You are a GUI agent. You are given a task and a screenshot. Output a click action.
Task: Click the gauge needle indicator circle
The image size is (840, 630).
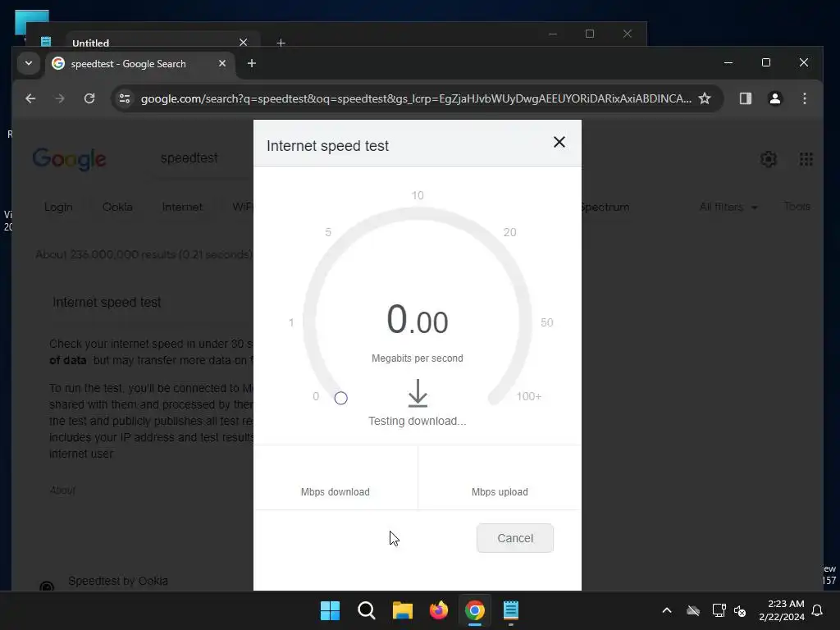[x=340, y=398]
